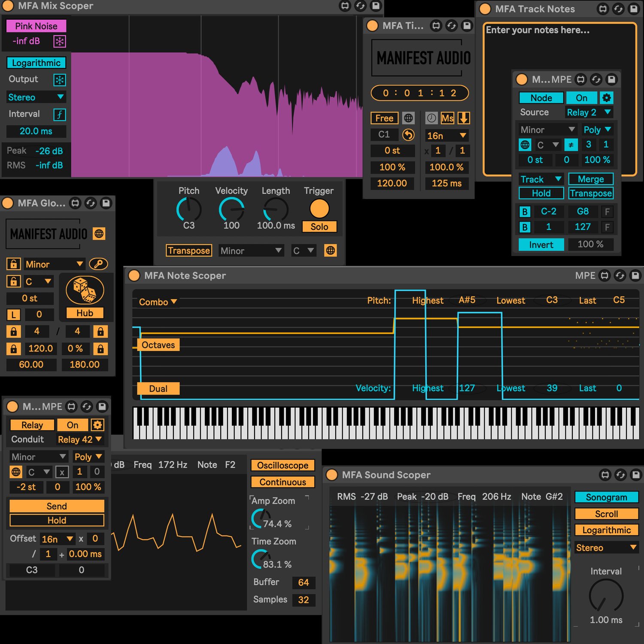
Task: Select the Sonogram display mode
Action: pyautogui.click(x=606, y=497)
